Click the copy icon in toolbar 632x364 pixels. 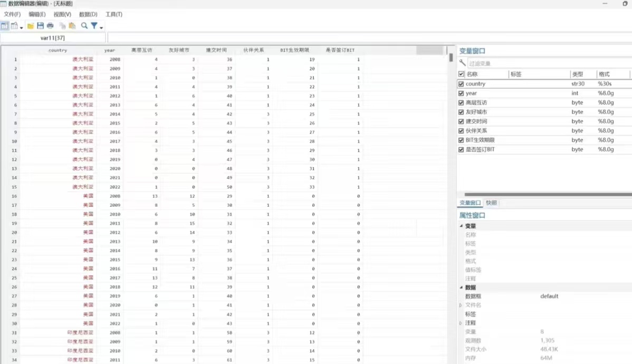click(x=62, y=26)
